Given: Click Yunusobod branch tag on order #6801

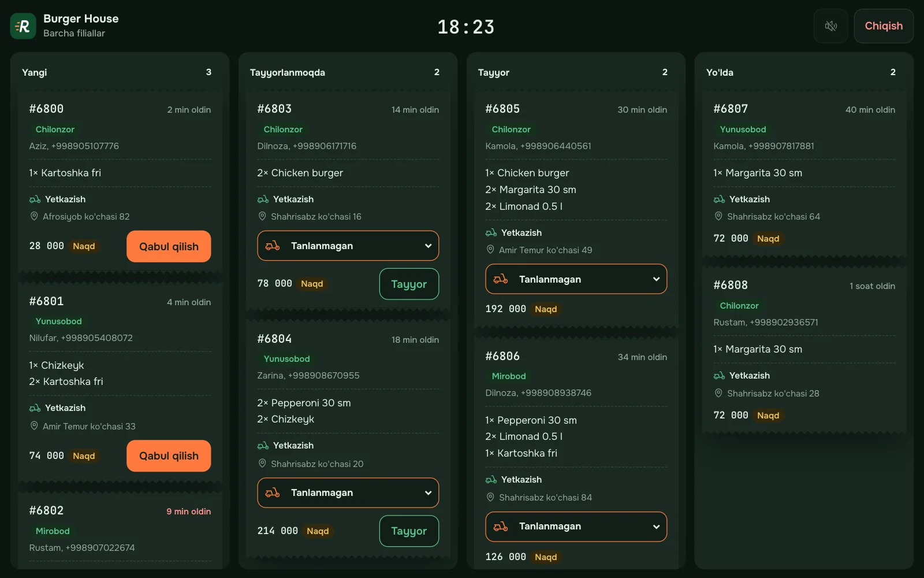Looking at the screenshot, I should (59, 321).
